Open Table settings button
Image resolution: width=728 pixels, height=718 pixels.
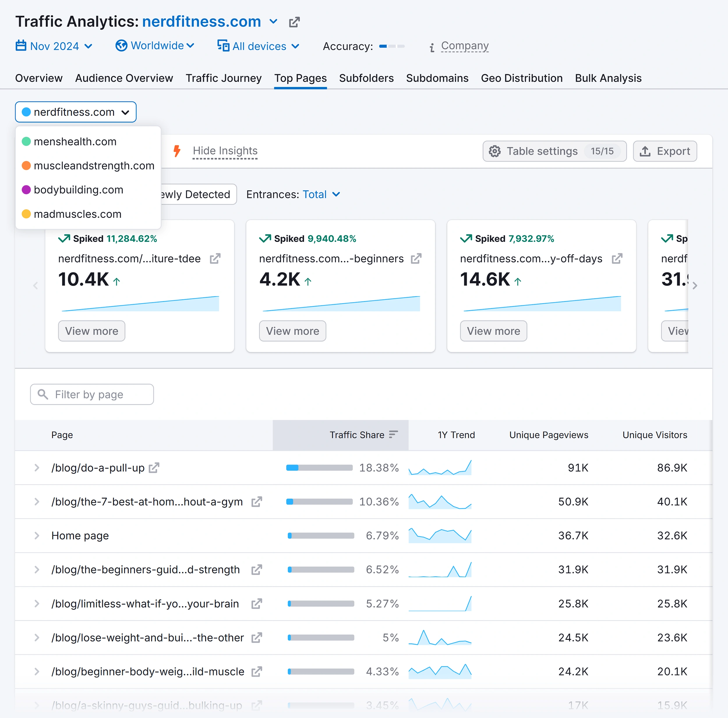pyautogui.click(x=554, y=151)
